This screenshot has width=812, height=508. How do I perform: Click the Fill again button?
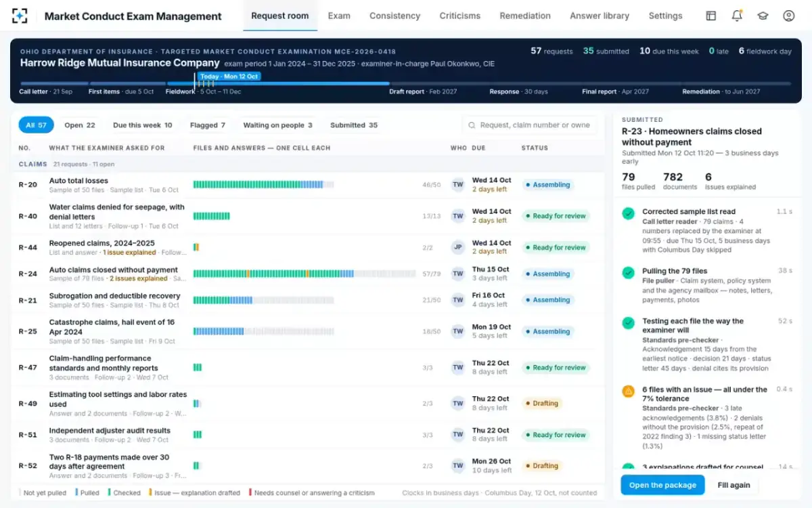tap(734, 485)
